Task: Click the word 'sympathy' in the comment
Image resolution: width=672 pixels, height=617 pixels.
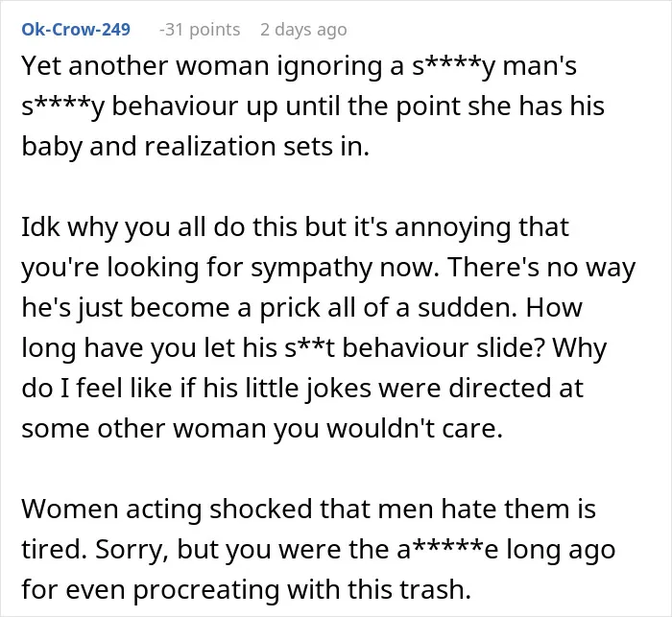Action: (x=312, y=269)
